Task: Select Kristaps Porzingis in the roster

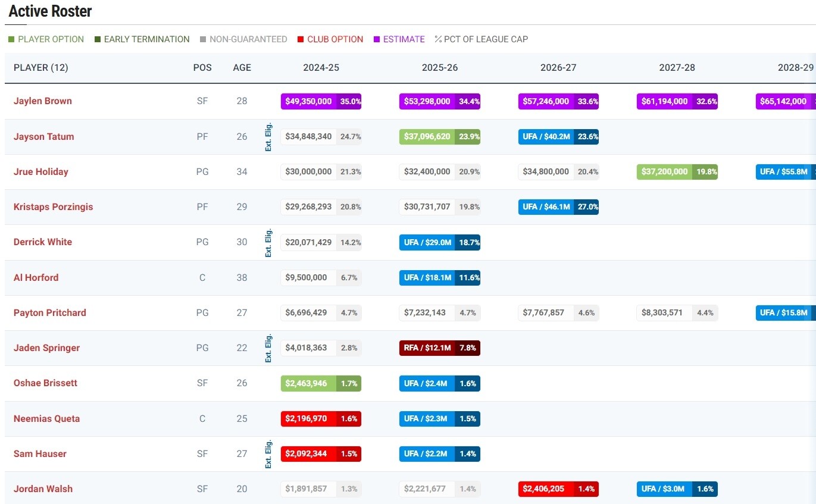Action: [54, 206]
